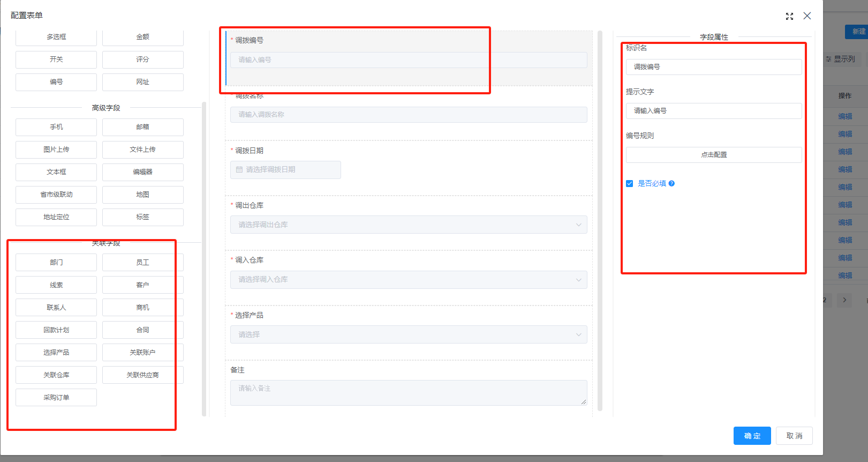Add the 邮箱 field component
868x462 pixels.
[x=143, y=127]
